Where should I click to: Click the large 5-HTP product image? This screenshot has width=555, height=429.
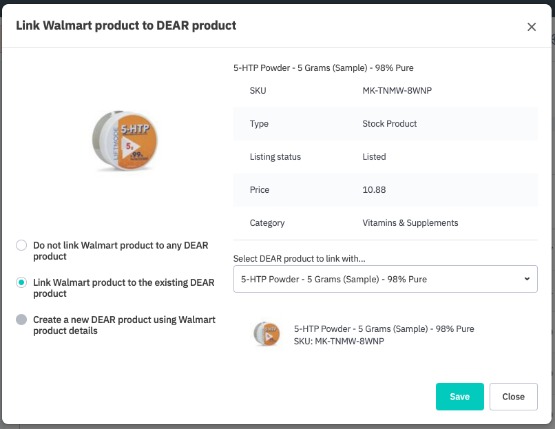click(125, 141)
